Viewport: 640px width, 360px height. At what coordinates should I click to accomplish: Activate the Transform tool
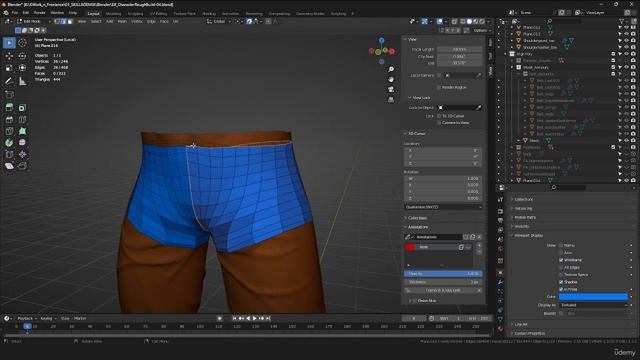[22, 68]
